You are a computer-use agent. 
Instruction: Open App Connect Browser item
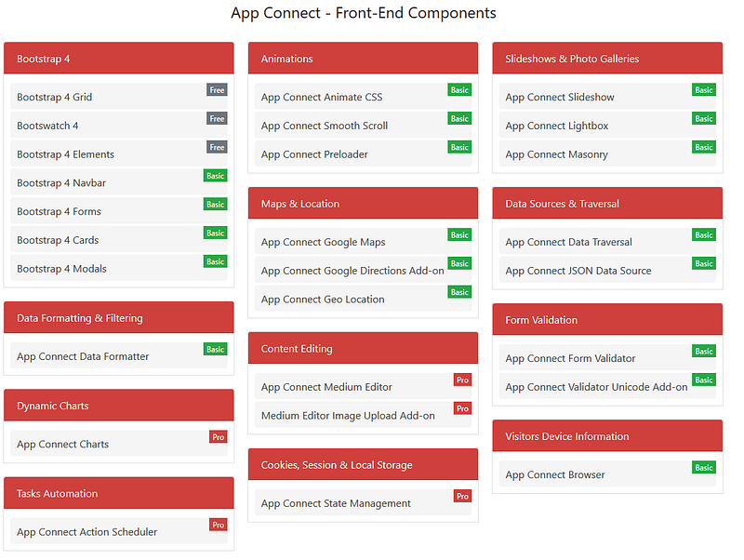click(607, 473)
